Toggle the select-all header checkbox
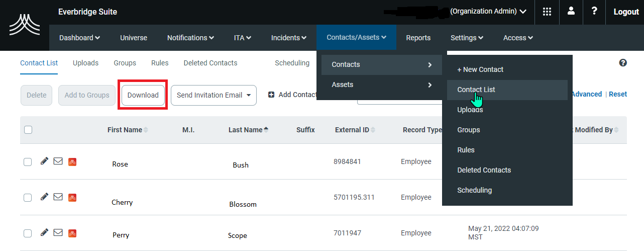The width and height of the screenshot is (644, 251). tap(28, 130)
